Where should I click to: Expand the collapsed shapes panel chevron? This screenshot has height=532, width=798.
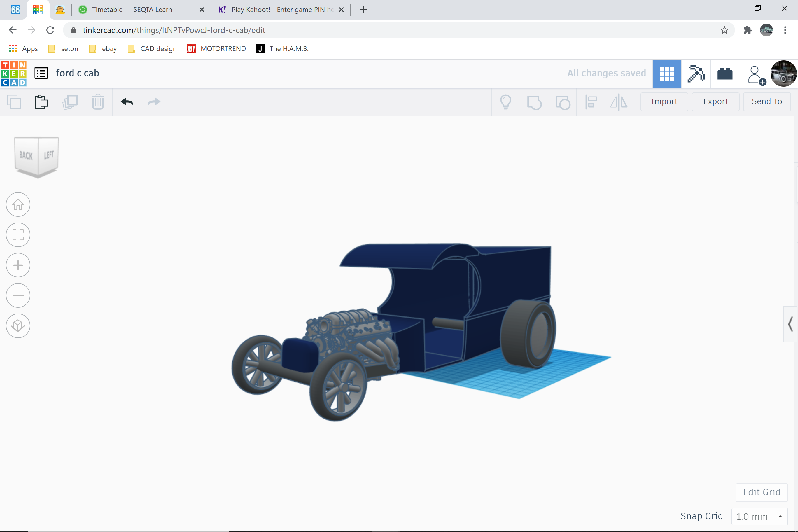tap(790, 324)
